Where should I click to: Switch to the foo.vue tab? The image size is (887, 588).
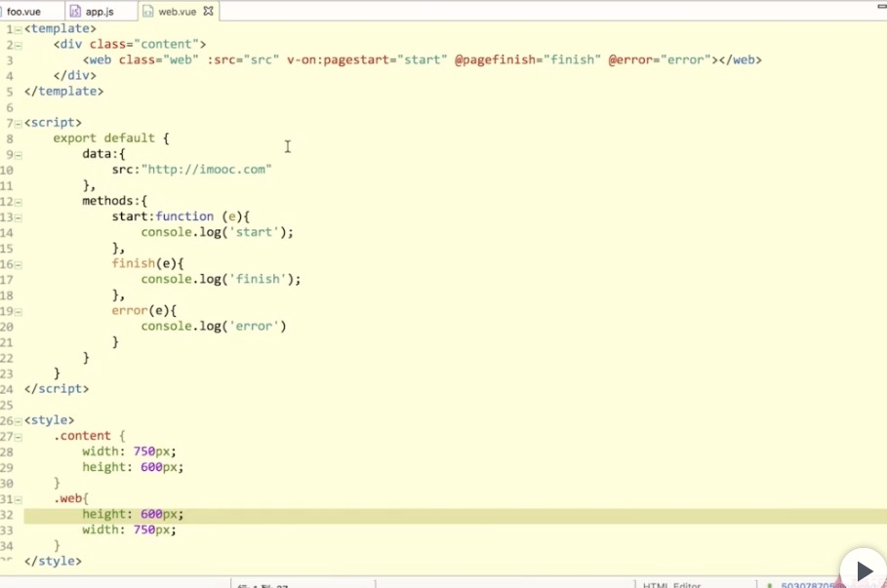pyautogui.click(x=23, y=12)
